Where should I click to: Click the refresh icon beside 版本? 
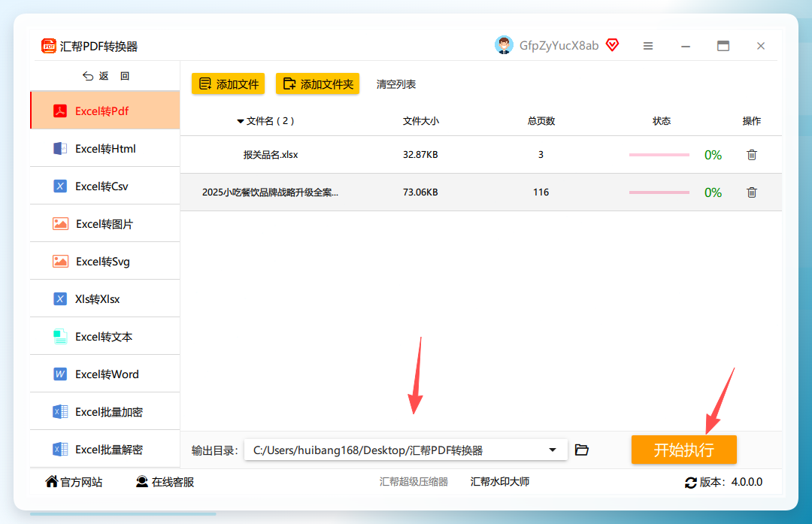[x=691, y=483]
